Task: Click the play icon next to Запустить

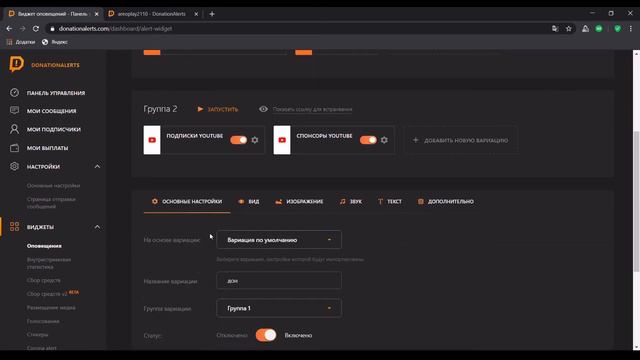Action: click(200, 109)
